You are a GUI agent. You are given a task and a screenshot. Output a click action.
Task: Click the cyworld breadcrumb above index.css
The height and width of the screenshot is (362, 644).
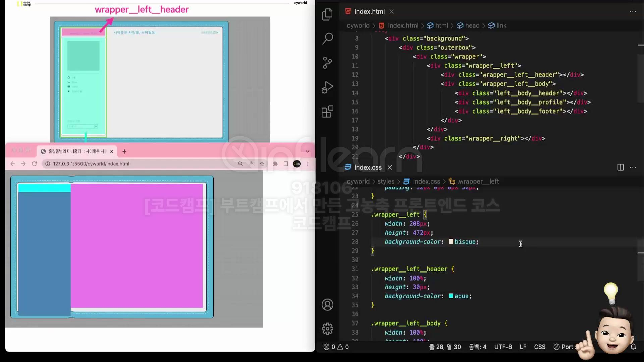[x=358, y=181]
